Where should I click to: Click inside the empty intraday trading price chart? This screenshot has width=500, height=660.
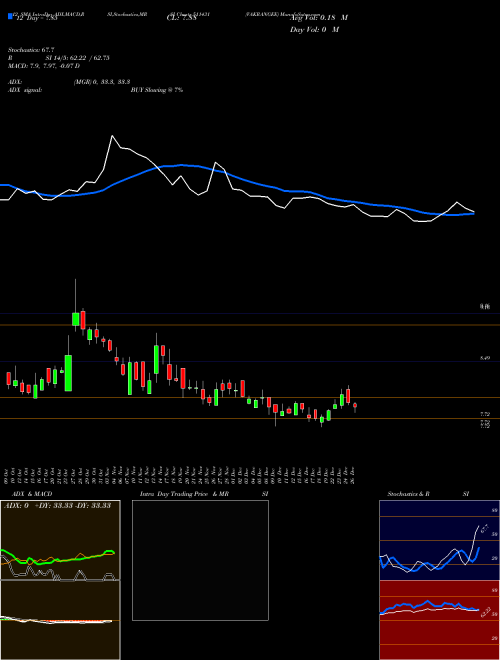[x=200, y=560]
